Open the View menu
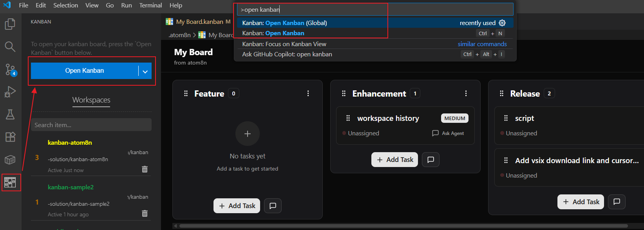 (x=92, y=5)
